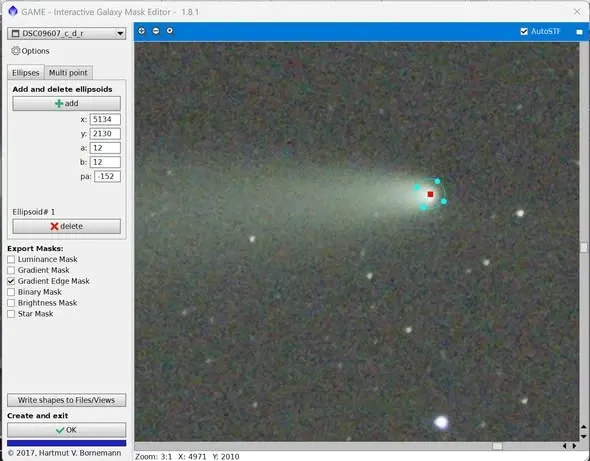590x461 pixels.
Task: Click Write shapes to Files/Views button
Action: (67, 400)
